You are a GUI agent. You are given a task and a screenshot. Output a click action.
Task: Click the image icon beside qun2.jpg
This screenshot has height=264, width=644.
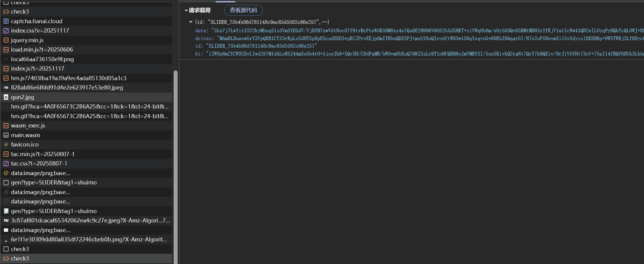tap(6, 97)
